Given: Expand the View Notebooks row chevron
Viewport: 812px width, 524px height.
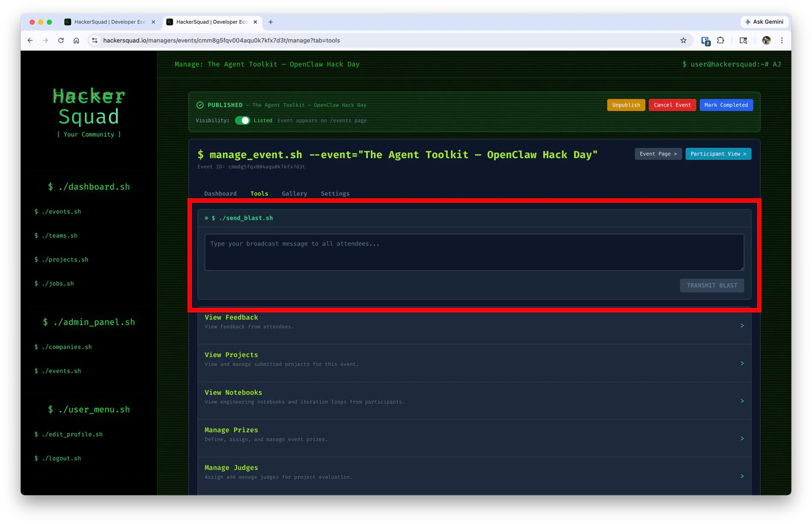Looking at the screenshot, I should point(742,401).
